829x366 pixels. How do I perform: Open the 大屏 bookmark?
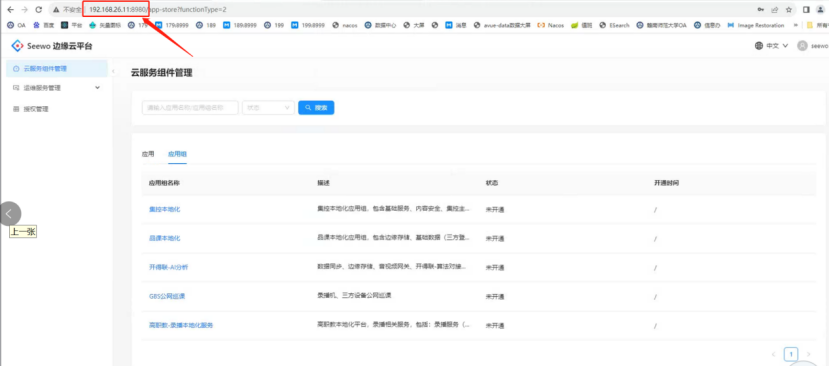(x=414, y=25)
